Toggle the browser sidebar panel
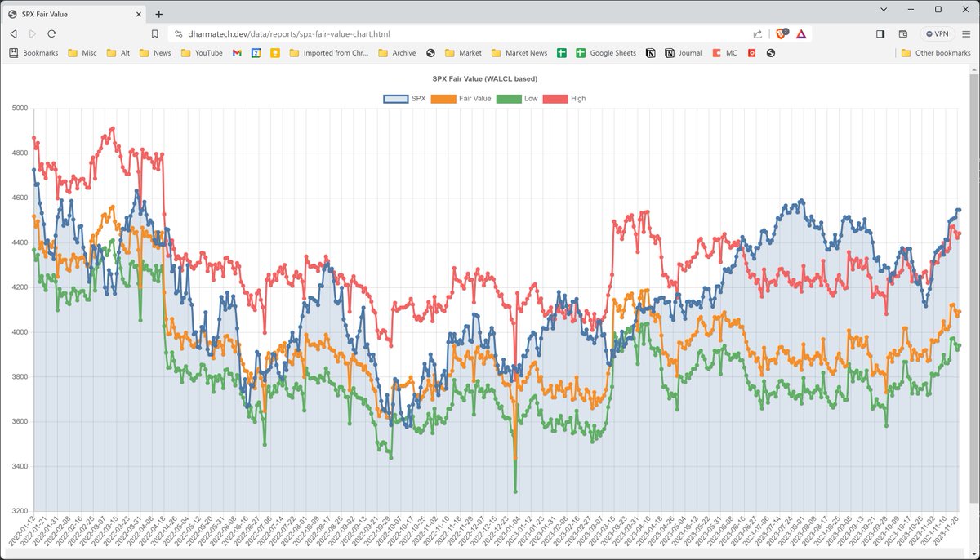Viewport: 980px width, 560px height. [x=880, y=33]
